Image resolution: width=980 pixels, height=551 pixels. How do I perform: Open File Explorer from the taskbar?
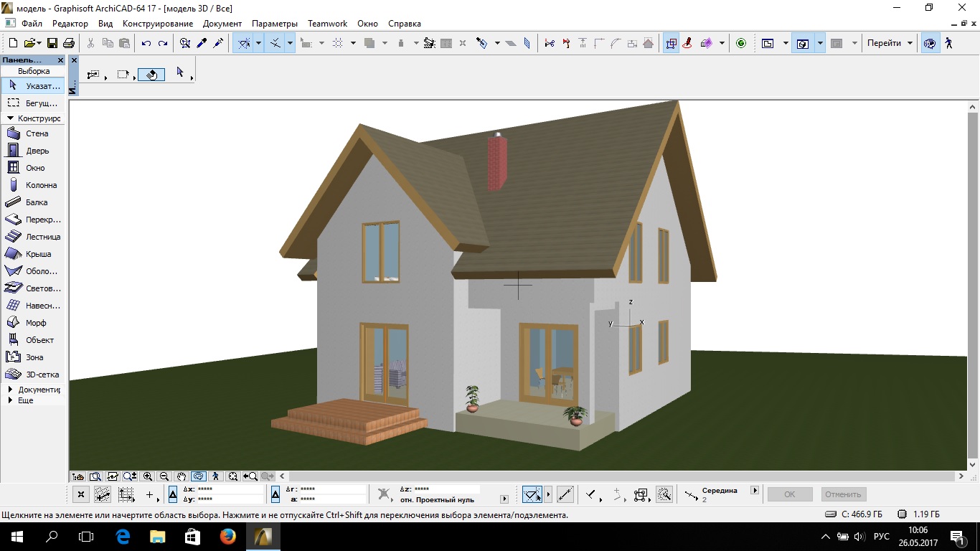pos(158,536)
